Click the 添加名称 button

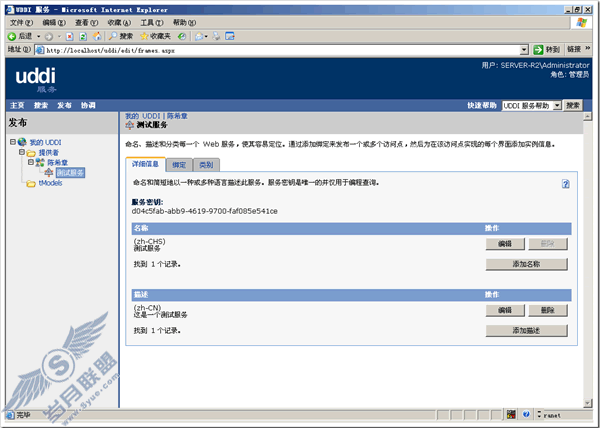pos(527,264)
